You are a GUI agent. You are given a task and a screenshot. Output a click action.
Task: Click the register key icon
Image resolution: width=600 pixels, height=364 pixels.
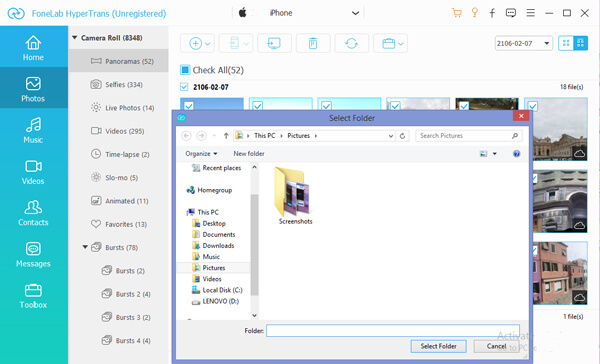[x=474, y=13]
